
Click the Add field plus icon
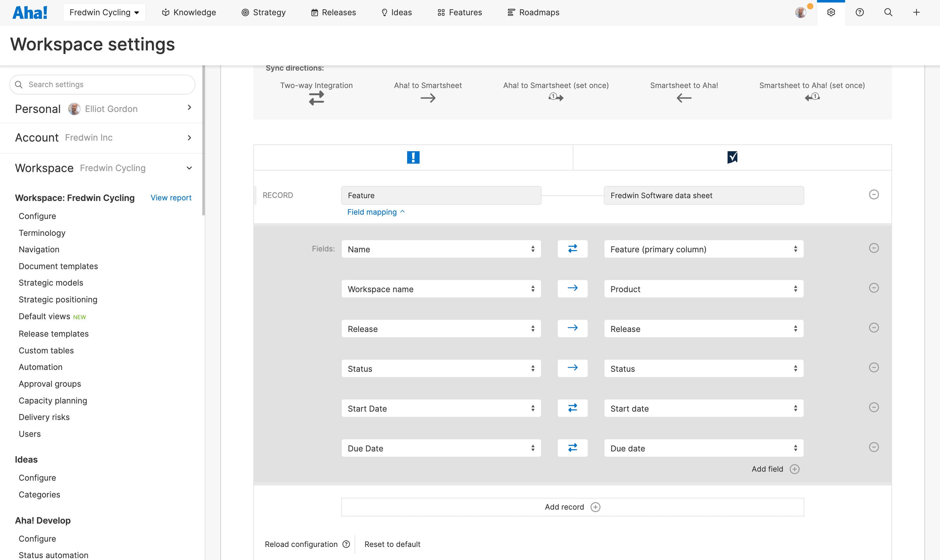[x=794, y=469]
